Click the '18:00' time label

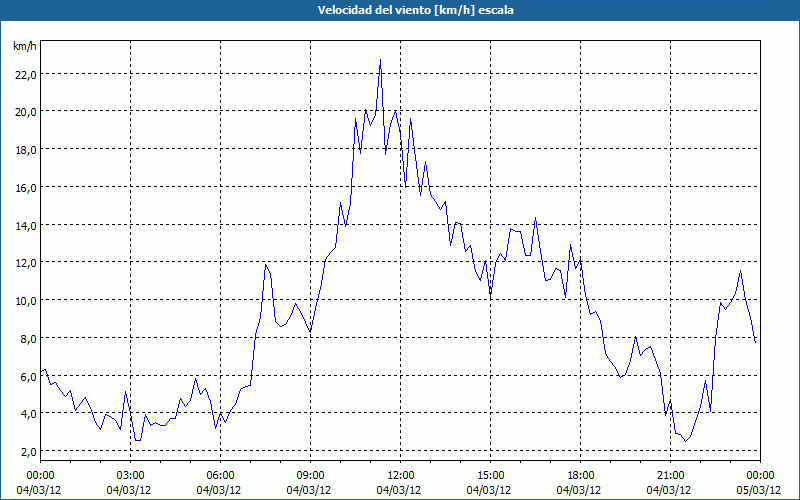tap(580, 476)
